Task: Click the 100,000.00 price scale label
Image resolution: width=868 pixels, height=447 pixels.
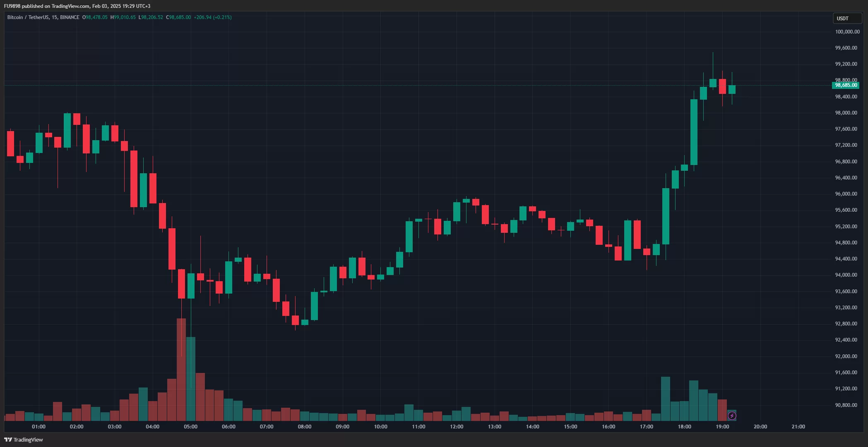Action: click(x=847, y=32)
